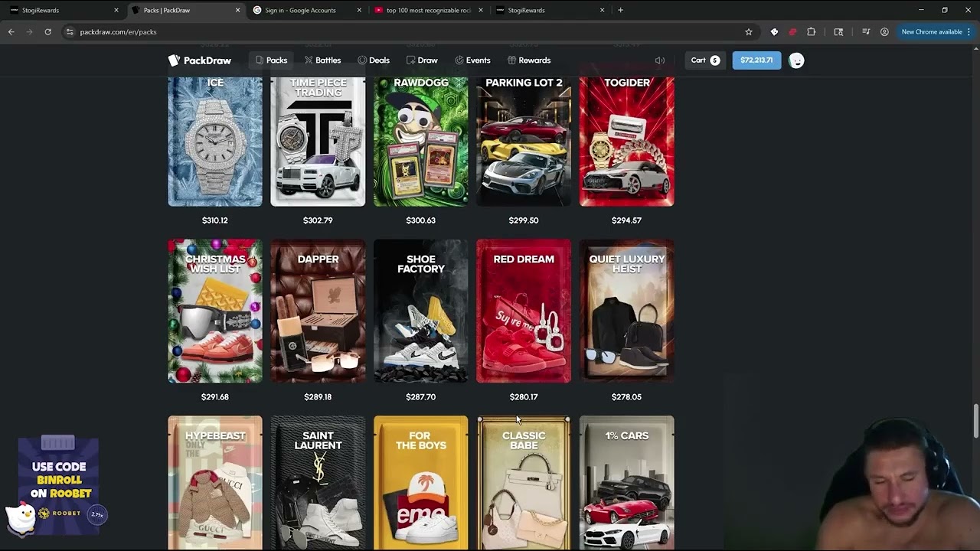Open the browser Extensions puzzle icon

[812, 32]
